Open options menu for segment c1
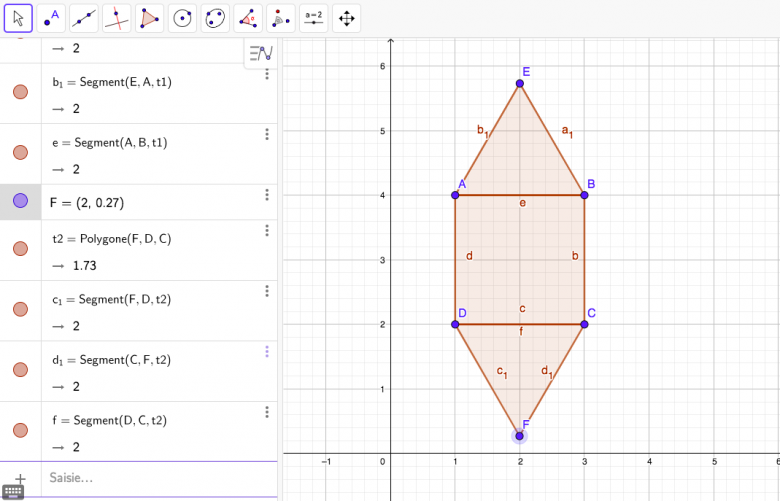Viewport: 780px width, 501px height. coord(267,291)
